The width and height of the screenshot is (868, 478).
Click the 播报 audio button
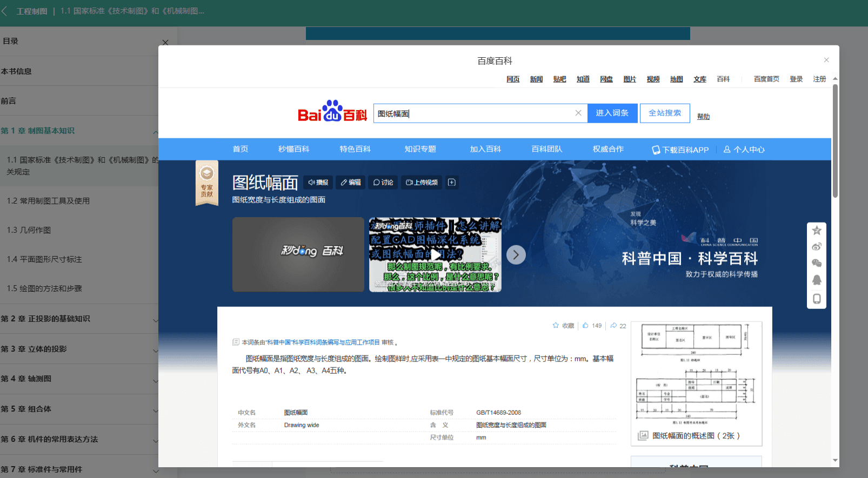coord(318,183)
